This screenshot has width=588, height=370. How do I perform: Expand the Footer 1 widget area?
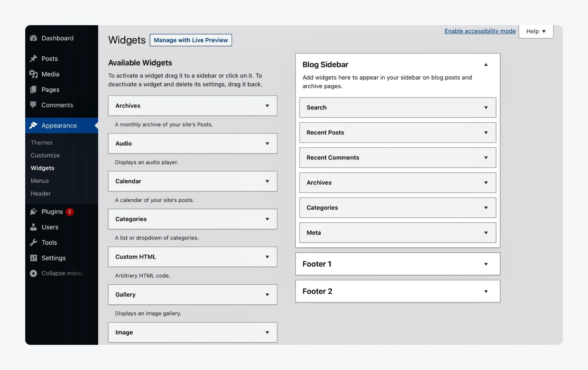pyautogui.click(x=486, y=264)
